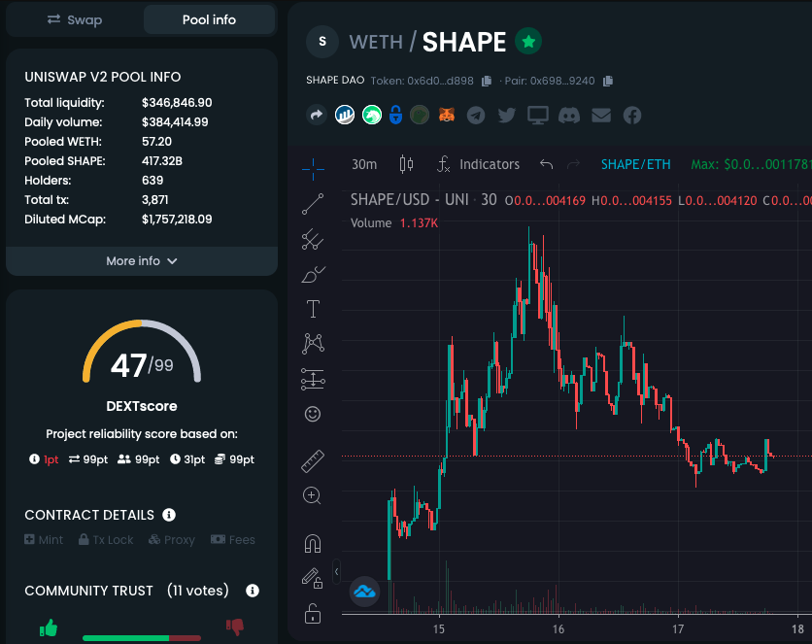
Task: Redo the chart action
Action: (x=573, y=164)
